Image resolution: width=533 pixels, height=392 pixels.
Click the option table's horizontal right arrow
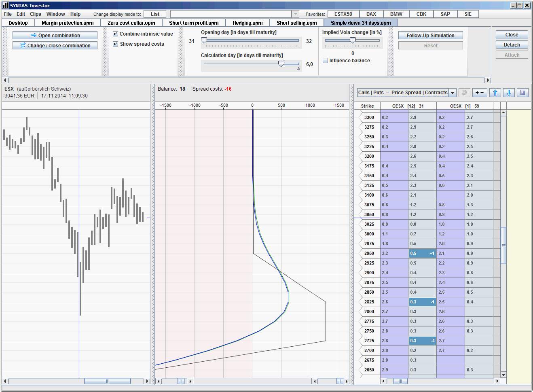coord(497,381)
